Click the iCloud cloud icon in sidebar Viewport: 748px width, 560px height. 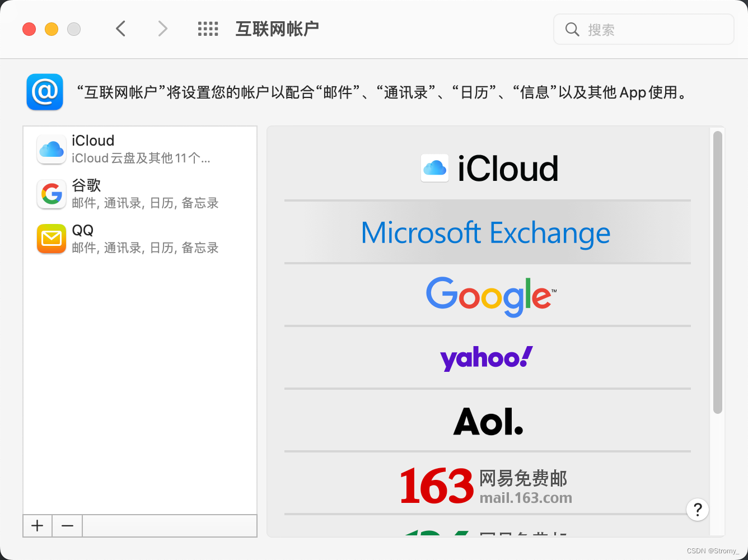coord(52,149)
